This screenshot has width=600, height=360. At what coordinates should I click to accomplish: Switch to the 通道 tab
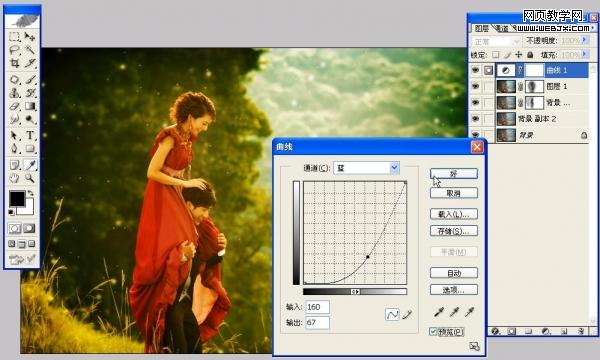pyautogui.click(x=502, y=28)
